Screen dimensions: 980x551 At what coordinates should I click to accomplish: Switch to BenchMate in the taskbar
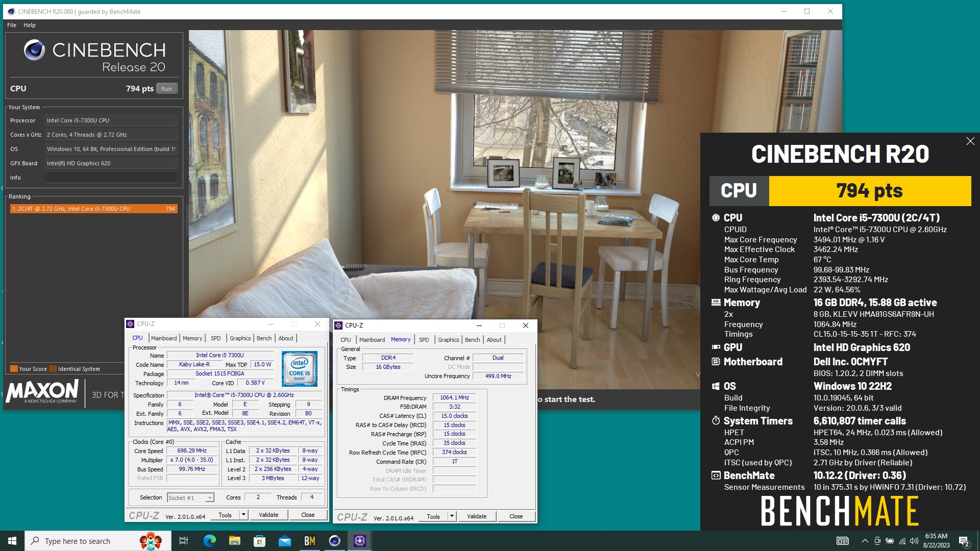[x=309, y=541]
